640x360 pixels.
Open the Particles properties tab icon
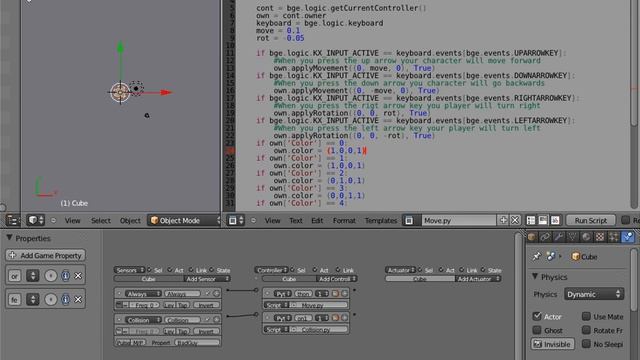[613, 237]
